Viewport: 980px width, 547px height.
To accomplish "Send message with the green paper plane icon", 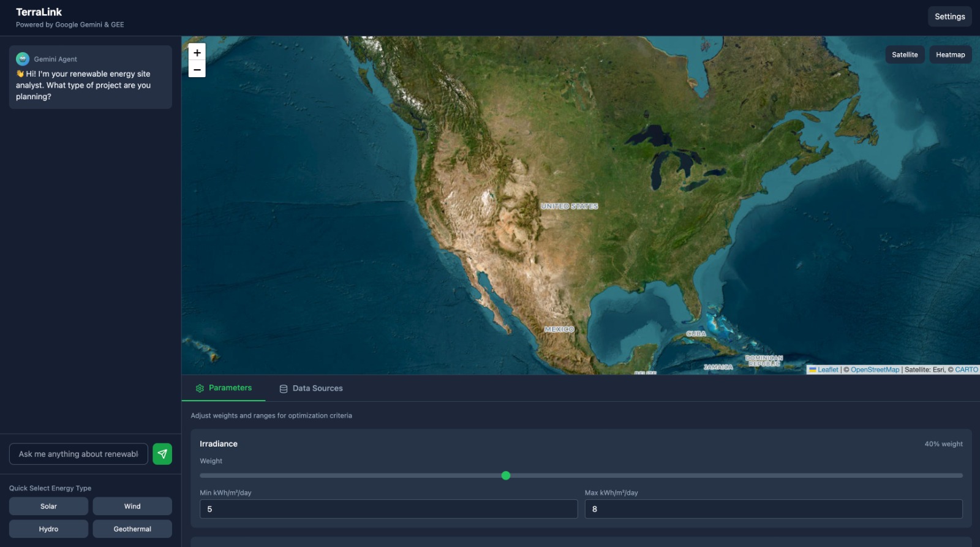I will click(162, 454).
